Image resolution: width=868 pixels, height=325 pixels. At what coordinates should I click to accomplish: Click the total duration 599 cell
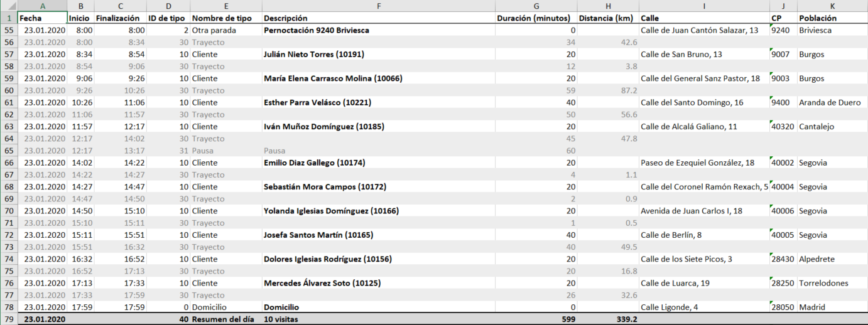(535, 319)
